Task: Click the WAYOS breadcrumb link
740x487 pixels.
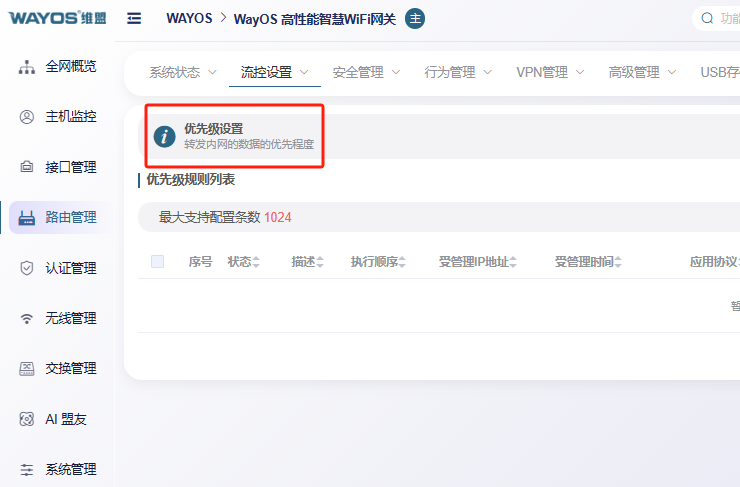Action: pyautogui.click(x=189, y=18)
